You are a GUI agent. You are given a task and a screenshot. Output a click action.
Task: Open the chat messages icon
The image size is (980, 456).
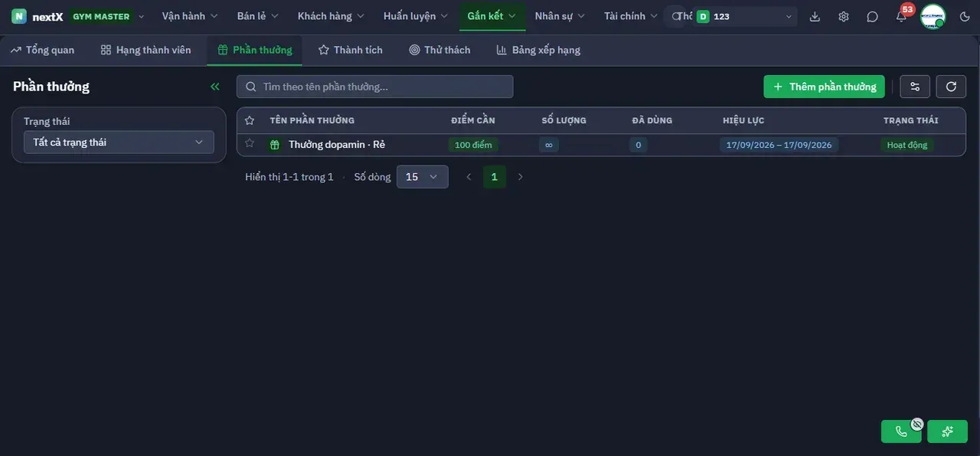[x=873, y=16]
